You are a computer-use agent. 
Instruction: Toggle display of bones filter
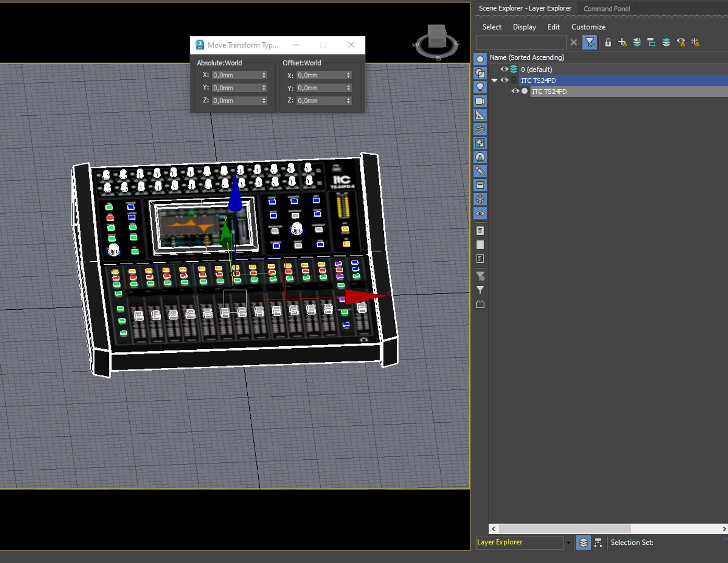pos(480,171)
